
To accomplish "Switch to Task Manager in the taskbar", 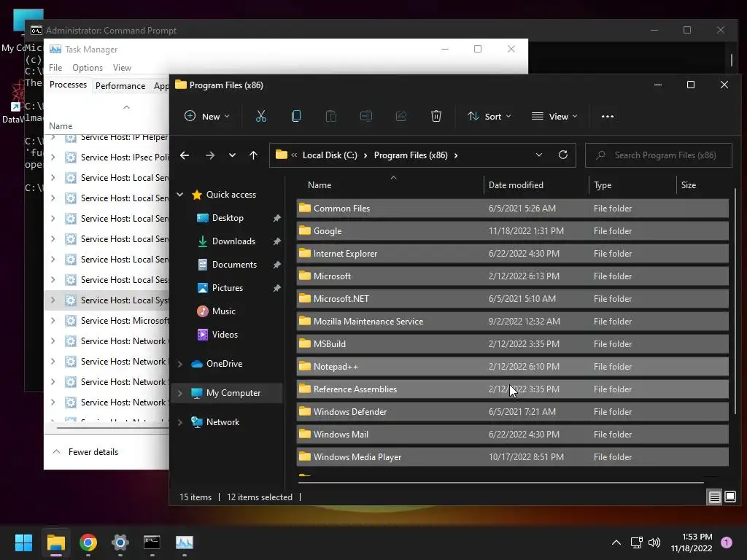I will (x=185, y=542).
